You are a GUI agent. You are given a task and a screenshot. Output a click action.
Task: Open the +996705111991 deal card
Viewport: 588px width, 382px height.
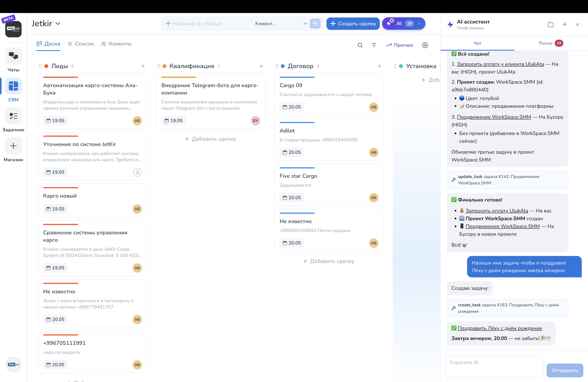coord(92,352)
